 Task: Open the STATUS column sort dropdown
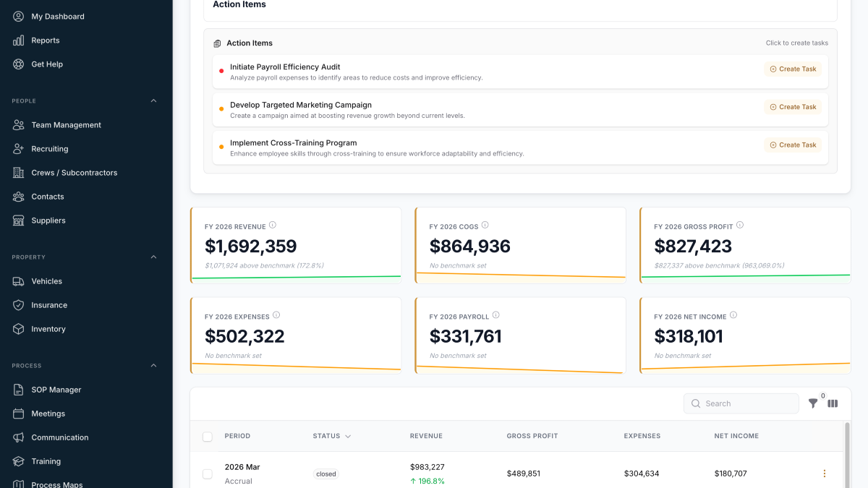[346, 436]
